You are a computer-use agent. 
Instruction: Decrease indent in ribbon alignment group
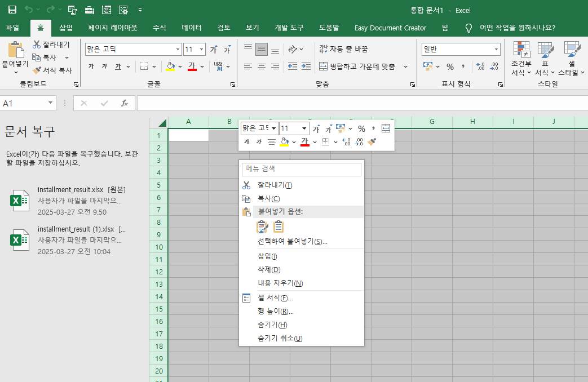click(x=293, y=66)
